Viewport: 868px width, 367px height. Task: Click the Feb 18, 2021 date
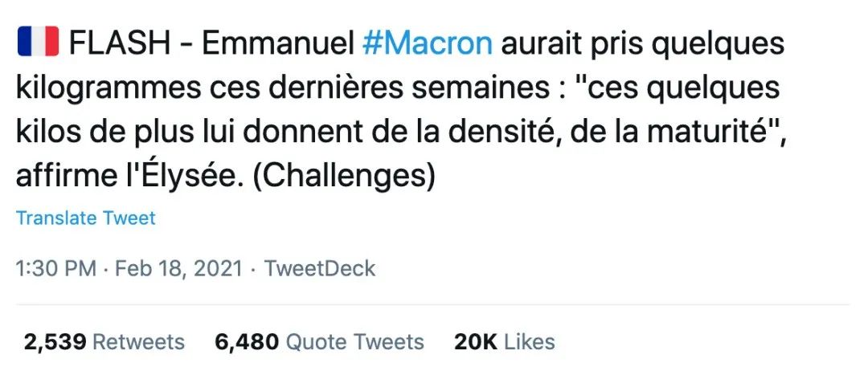(x=178, y=267)
